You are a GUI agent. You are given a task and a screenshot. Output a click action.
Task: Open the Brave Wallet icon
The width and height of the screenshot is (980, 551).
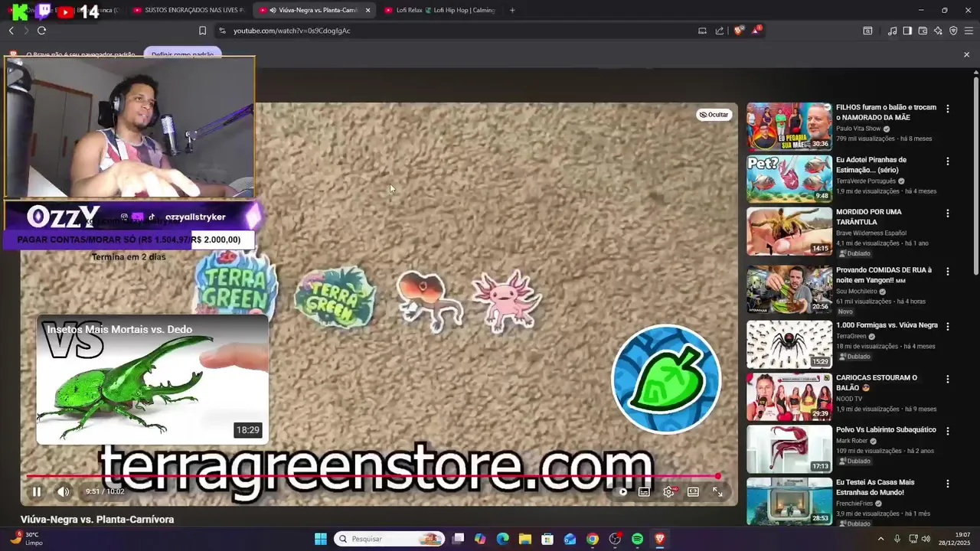click(x=923, y=31)
